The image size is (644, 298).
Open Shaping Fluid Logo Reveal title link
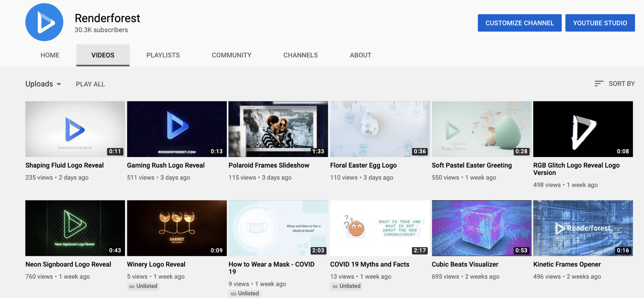pos(64,165)
